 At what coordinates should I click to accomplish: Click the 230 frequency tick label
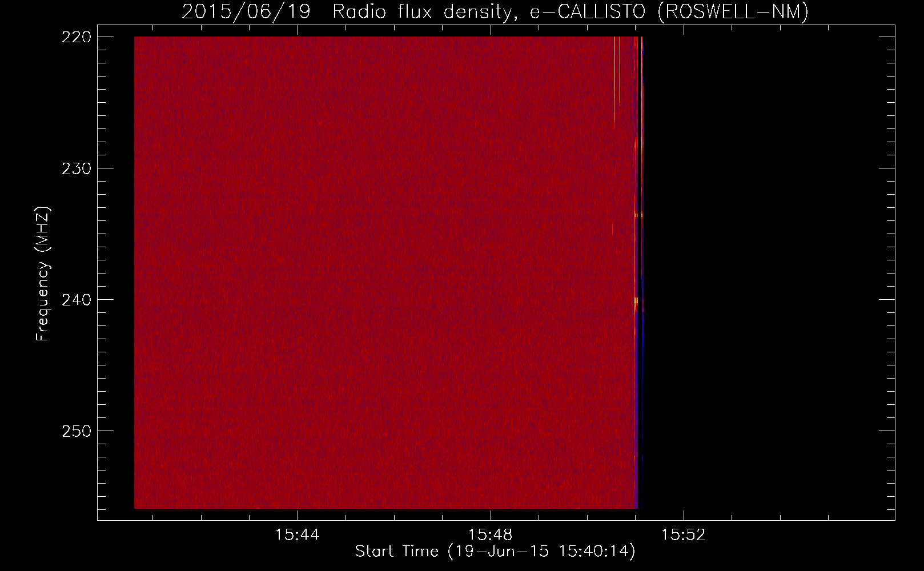tap(77, 168)
